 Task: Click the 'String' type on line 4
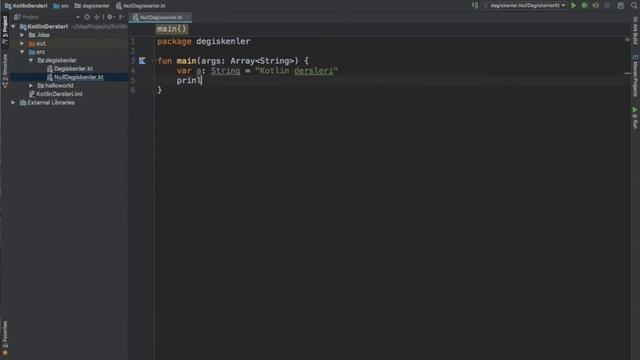(226, 71)
